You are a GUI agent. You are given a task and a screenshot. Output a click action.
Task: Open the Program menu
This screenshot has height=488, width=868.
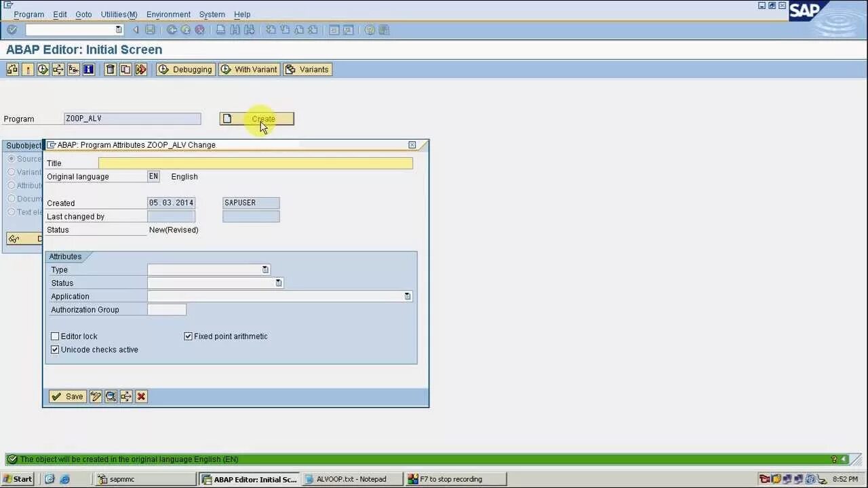tap(28, 14)
